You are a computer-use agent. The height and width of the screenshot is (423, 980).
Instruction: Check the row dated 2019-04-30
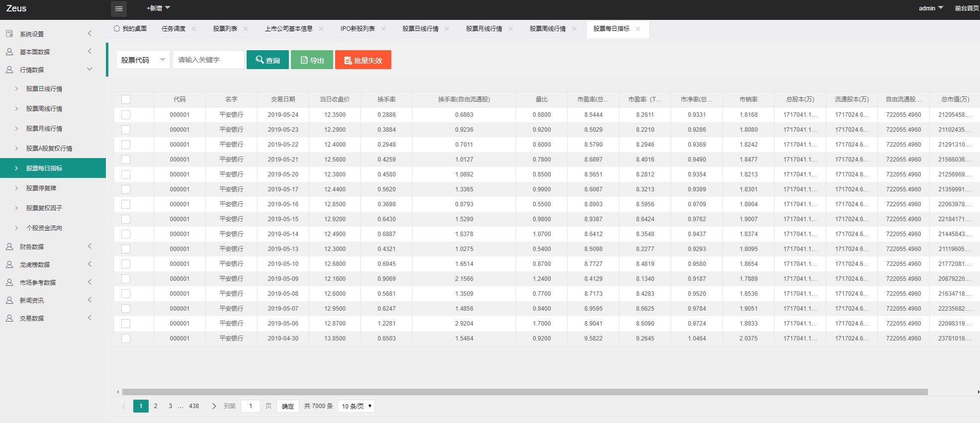click(x=126, y=338)
